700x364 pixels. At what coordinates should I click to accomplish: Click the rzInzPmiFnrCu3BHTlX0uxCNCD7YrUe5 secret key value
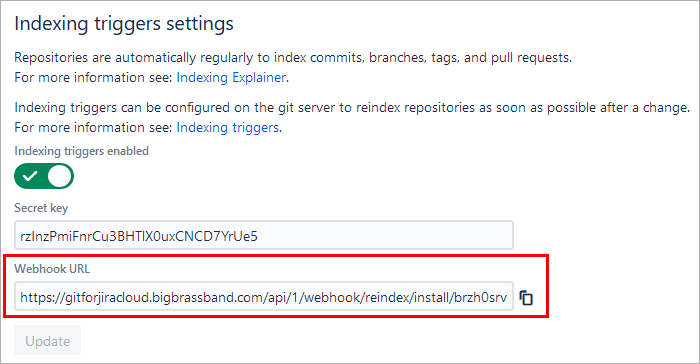pos(139,236)
